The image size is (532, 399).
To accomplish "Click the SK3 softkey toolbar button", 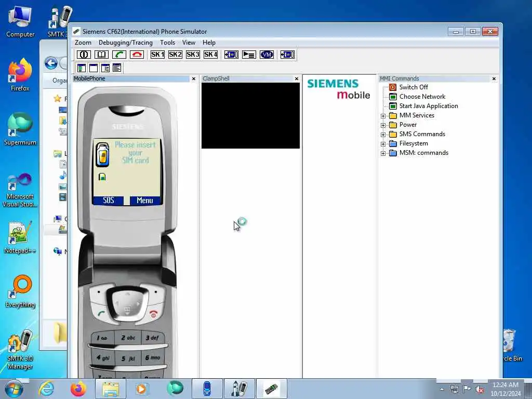I will (x=193, y=55).
